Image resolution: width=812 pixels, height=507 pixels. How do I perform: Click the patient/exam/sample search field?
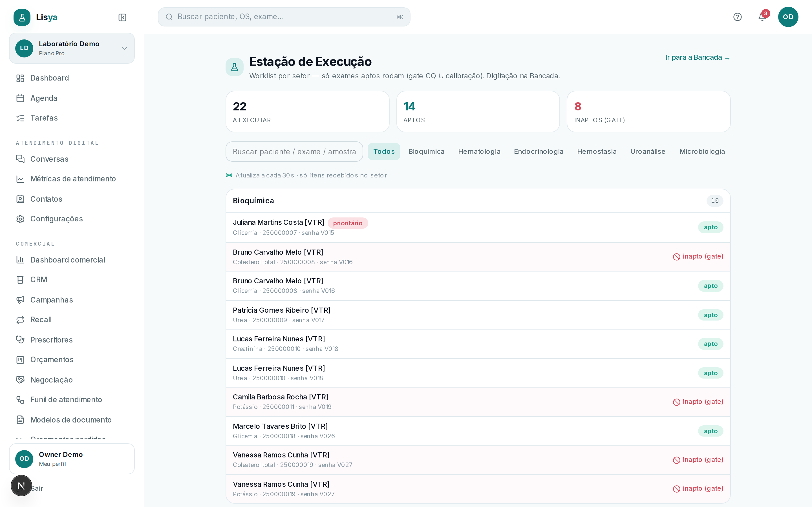(294, 152)
